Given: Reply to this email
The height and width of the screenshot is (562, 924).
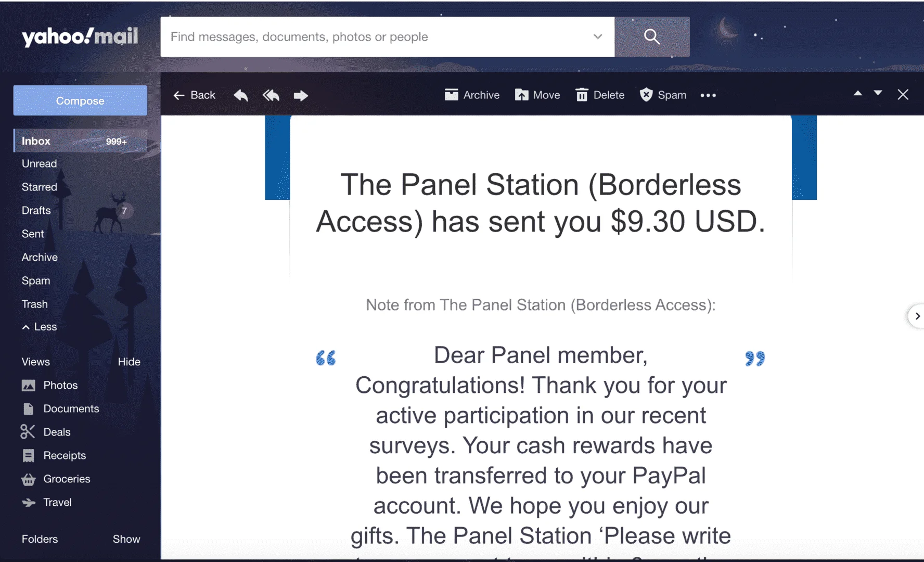Looking at the screenshot, I should [241, 95].
